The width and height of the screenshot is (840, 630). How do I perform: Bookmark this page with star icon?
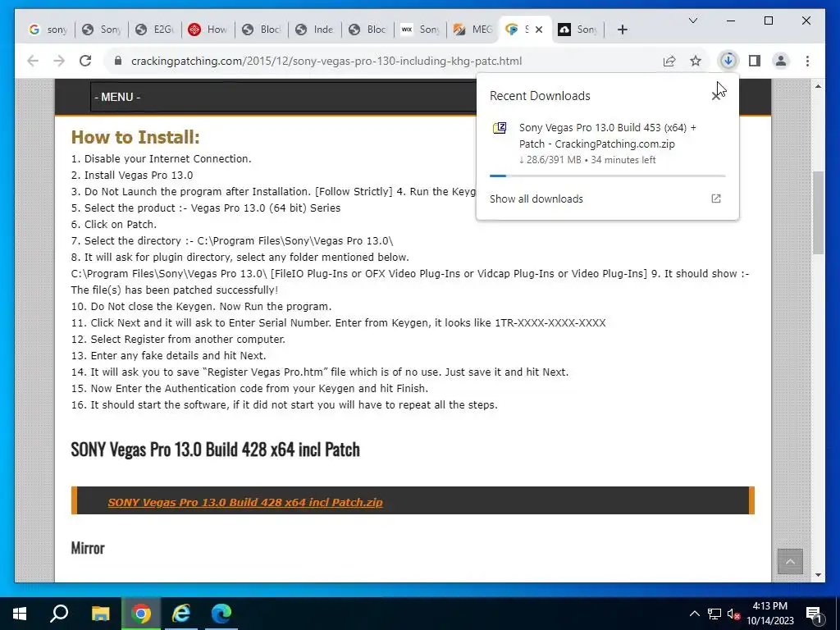click(696, 61)
